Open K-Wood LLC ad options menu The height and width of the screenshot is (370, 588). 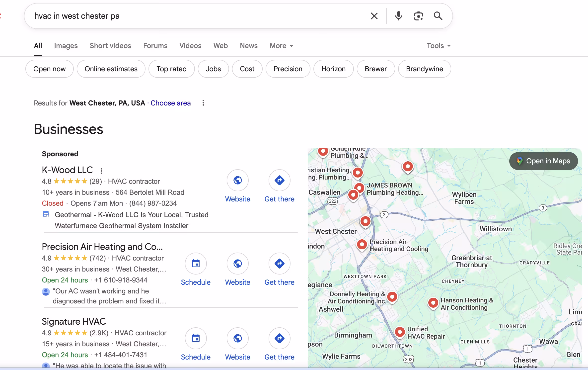click(101, 171)
